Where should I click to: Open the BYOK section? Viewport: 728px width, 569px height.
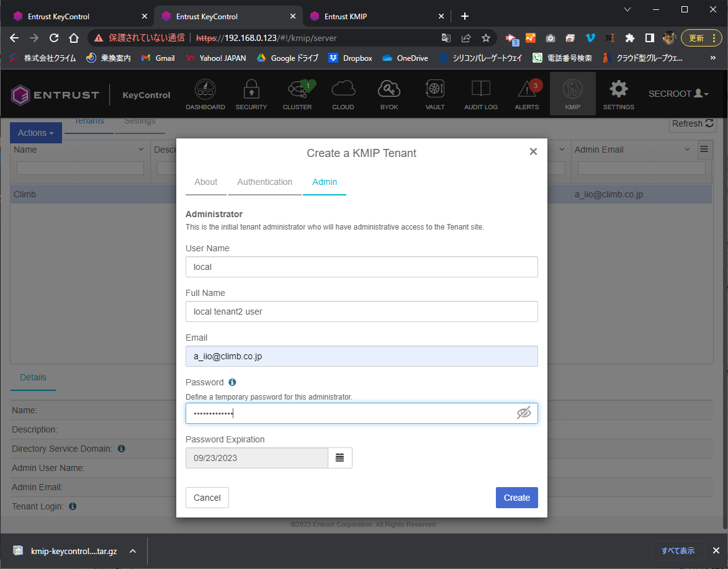point(389,94)
